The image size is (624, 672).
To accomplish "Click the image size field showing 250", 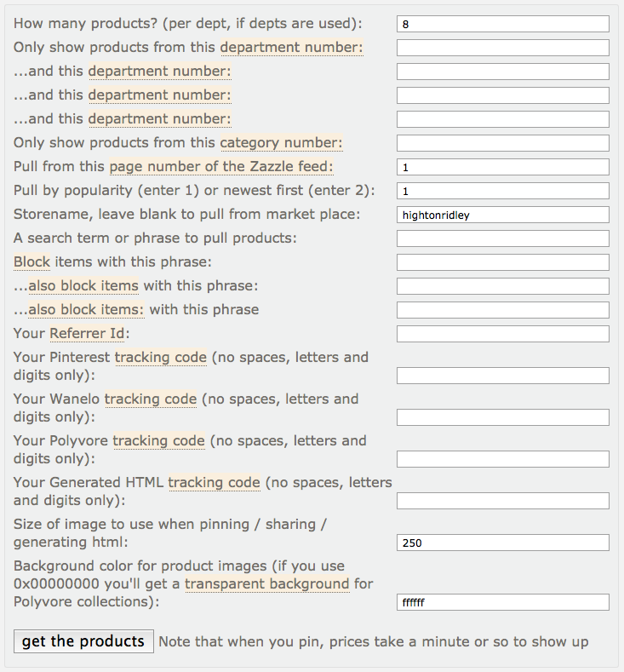I will click(x=502, y=543).
